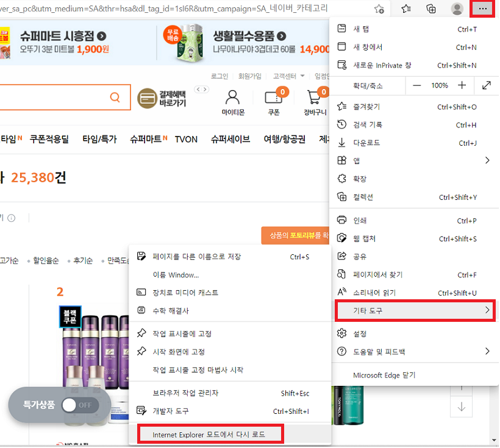Expand Help and feedback (도움말 및 피드백)
The image size is (500, 448).
(414, 352)
